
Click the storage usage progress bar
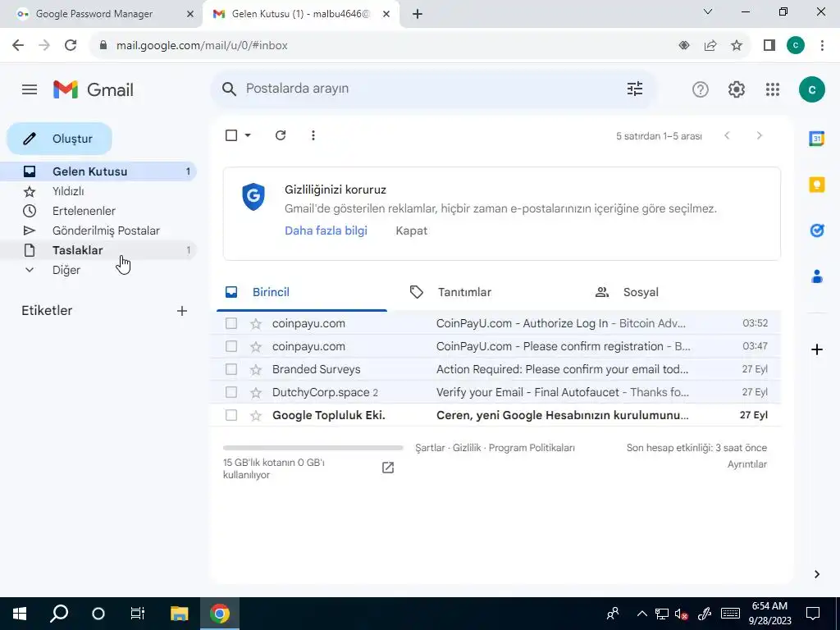(x=313, y=448)
